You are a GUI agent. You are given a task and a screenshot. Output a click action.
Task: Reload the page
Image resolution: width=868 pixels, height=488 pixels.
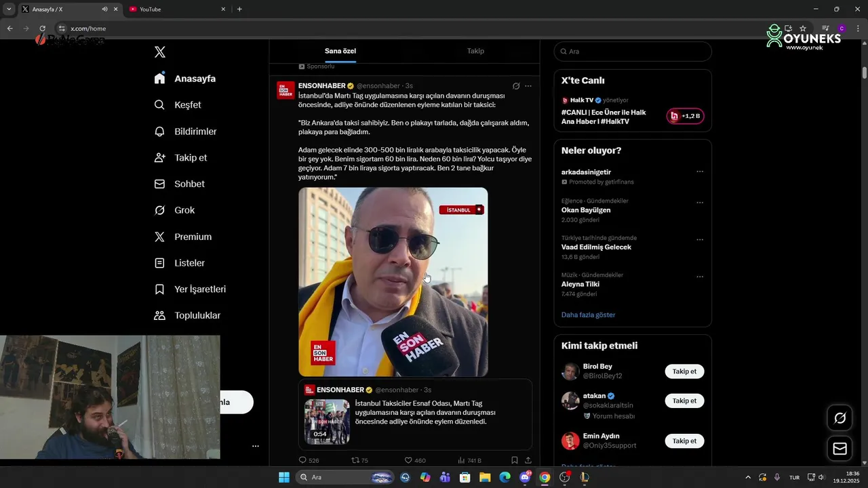42,28
